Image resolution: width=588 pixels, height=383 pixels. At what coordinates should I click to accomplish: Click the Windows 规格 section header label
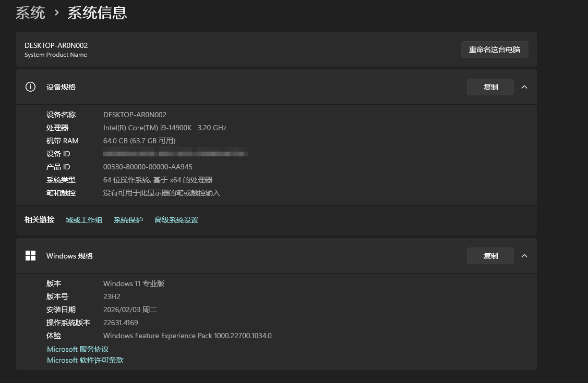(69, 256)
